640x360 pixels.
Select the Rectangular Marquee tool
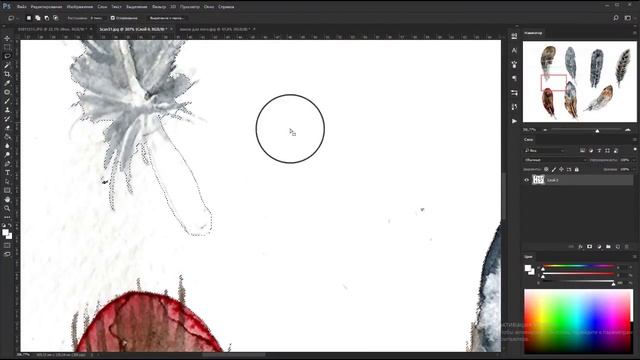(x=7, y=47)
